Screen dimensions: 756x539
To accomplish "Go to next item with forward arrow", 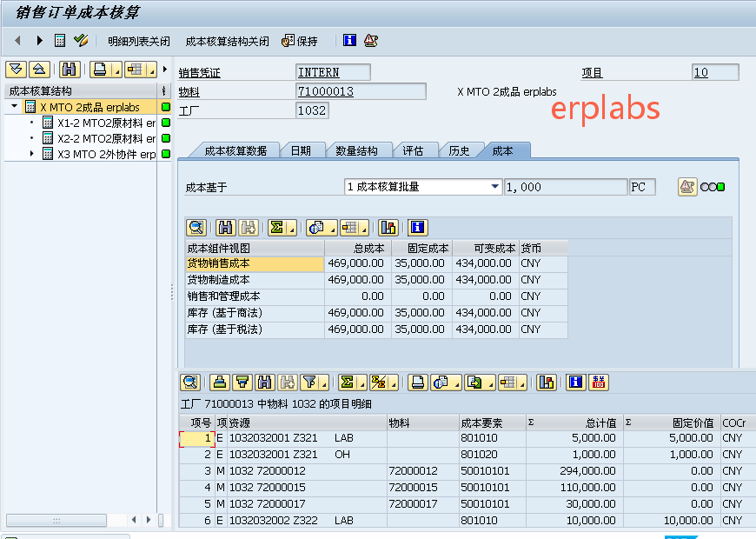I will click(x=39, y=41).
